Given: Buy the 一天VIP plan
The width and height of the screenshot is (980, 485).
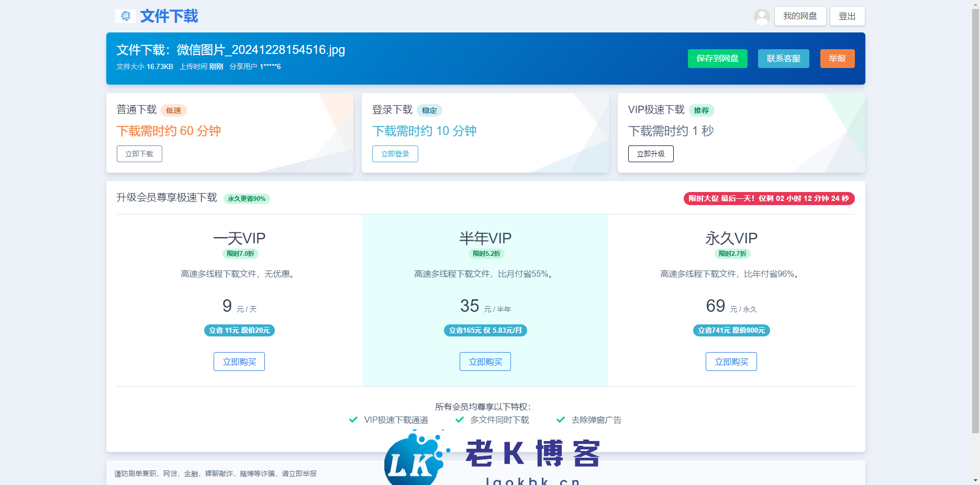Looking at the screenshot, I should [x=239, y=362].
